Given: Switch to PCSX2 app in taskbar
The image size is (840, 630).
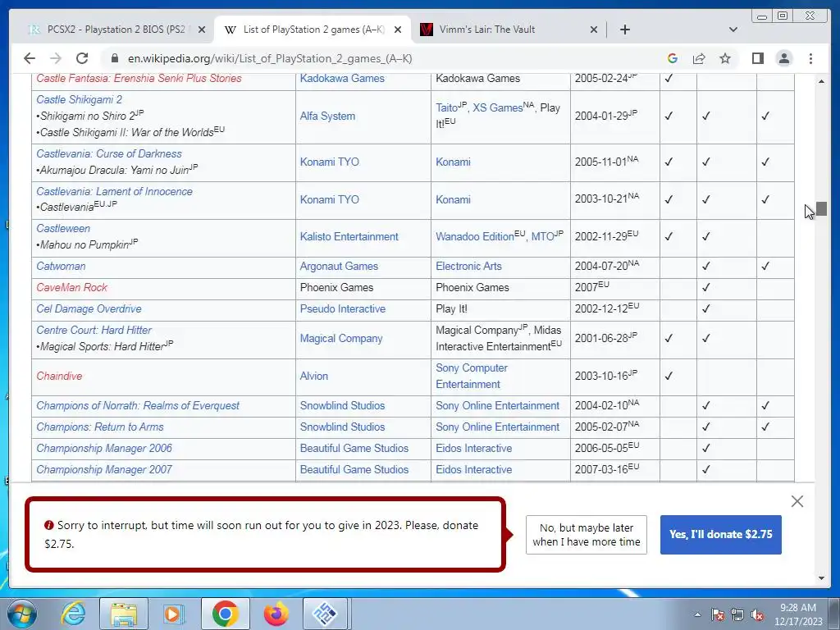Looking at the screenshot, I should point(325,614).
